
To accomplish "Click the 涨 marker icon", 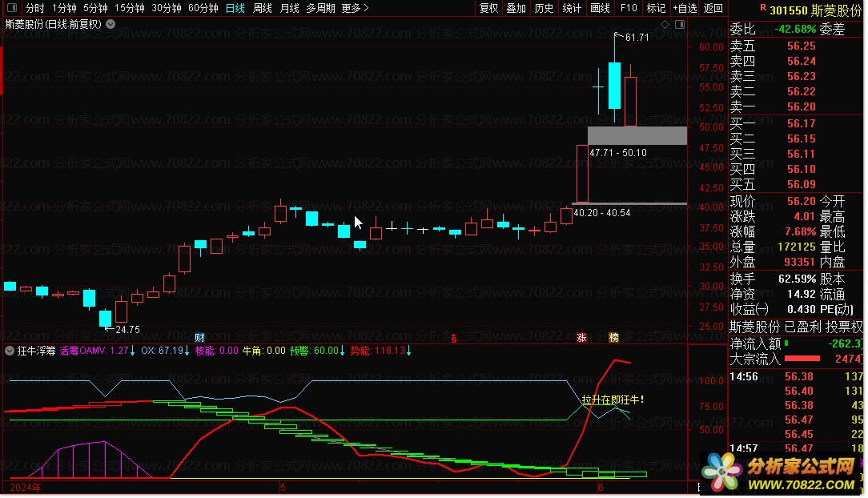I will coord(582,338).
